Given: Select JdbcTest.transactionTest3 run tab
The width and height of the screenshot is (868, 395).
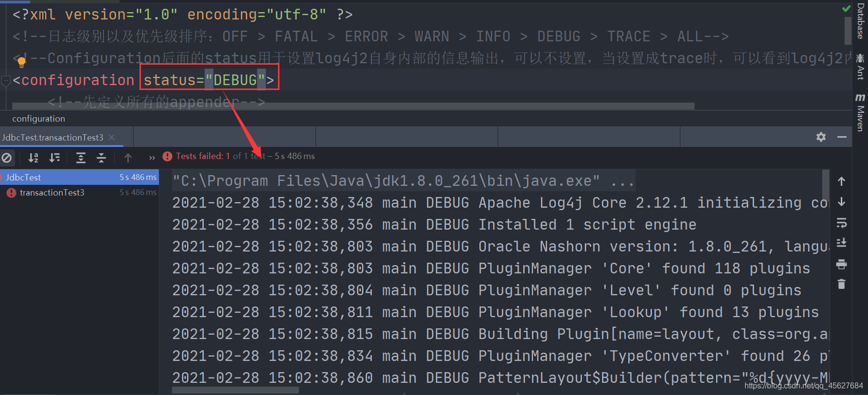Looking at the screenshot, I should 52,138.
